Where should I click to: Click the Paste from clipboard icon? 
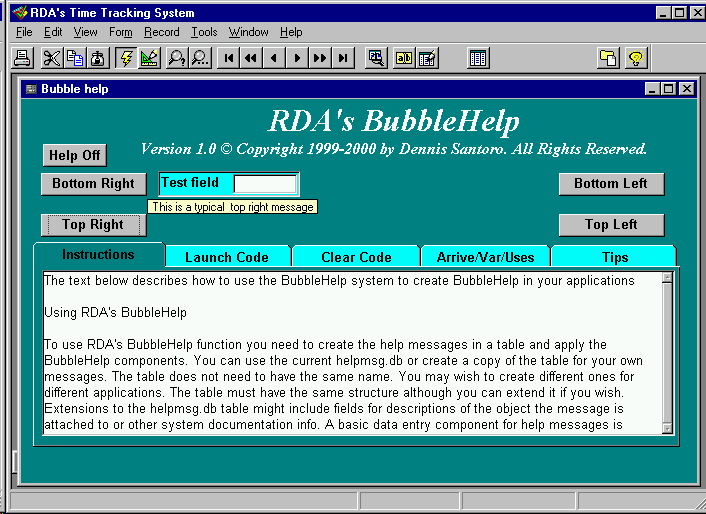[x=98, y=58]
